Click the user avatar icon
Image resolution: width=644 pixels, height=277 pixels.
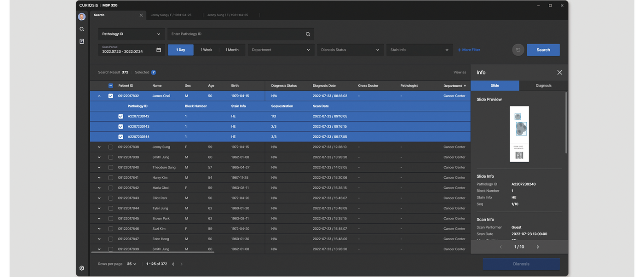click(81, 17)
